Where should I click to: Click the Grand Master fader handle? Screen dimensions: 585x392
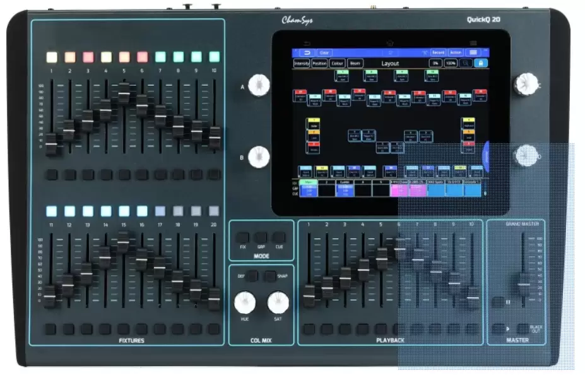[x=523, y=283]
